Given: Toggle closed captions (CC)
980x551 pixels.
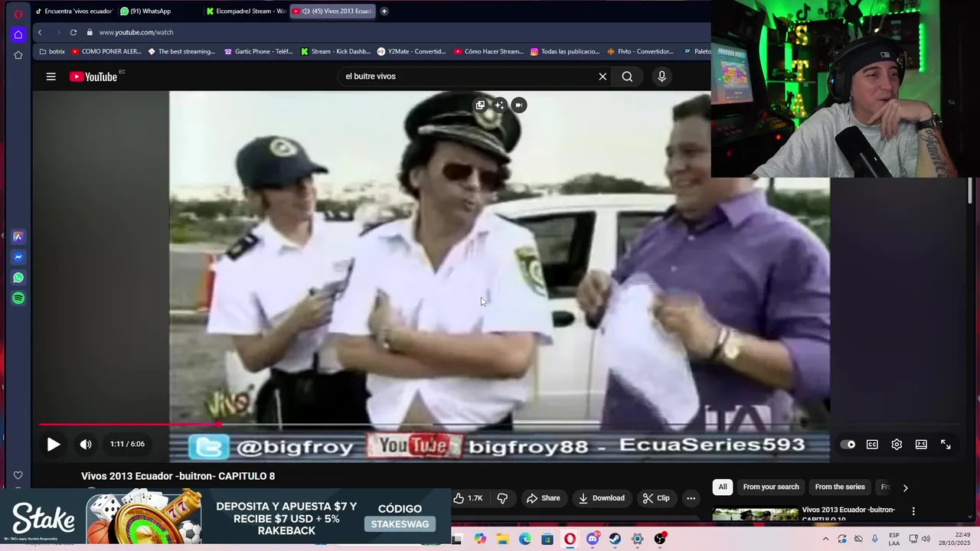Looking at the screenshot, I should click(x=872, y=444).
